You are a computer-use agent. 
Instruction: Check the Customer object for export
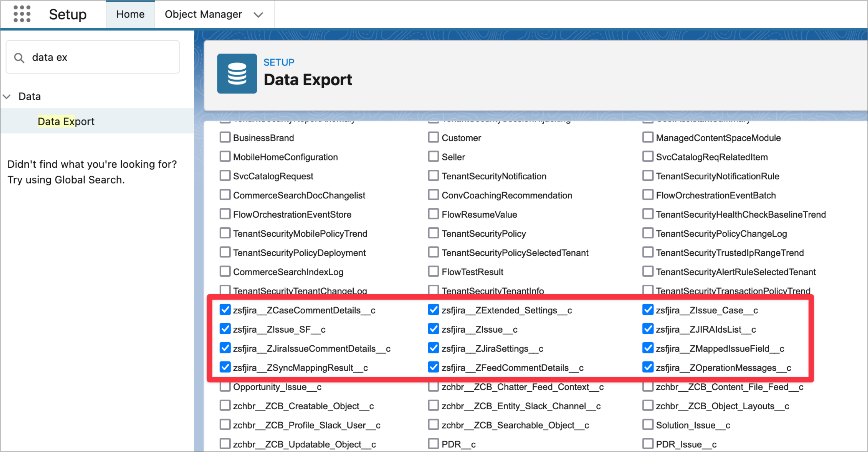tap(433, 137)
